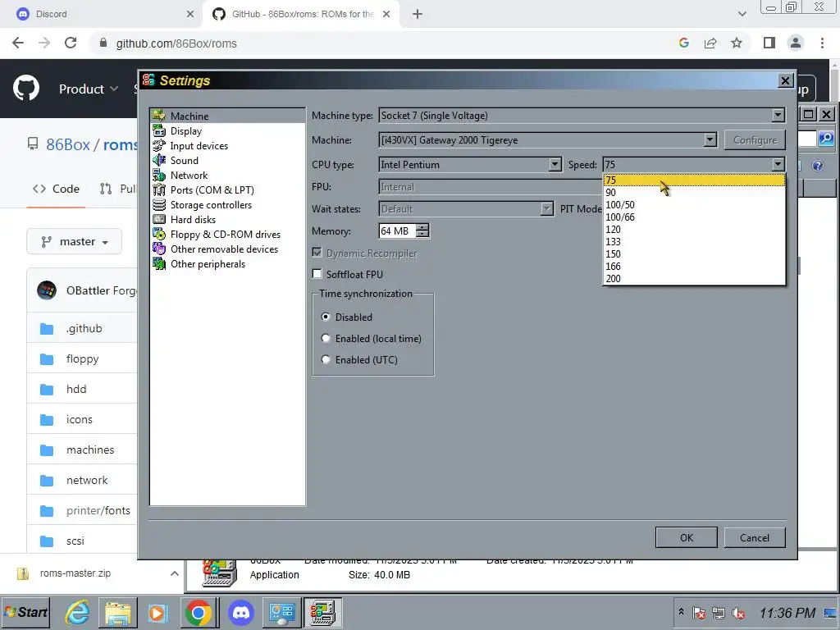
Task: Open File Explorer from taskbar
Action: coord(118,612)
